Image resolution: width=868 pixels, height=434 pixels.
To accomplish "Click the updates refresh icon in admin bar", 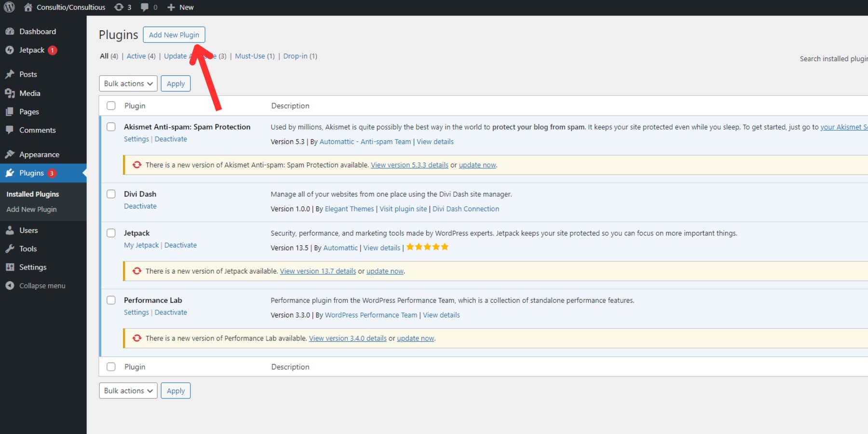I will coord(118,7).
